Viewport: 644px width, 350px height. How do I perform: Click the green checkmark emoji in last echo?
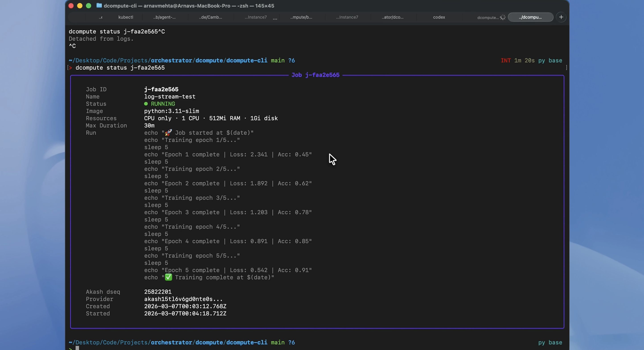(x=168, y=277)
